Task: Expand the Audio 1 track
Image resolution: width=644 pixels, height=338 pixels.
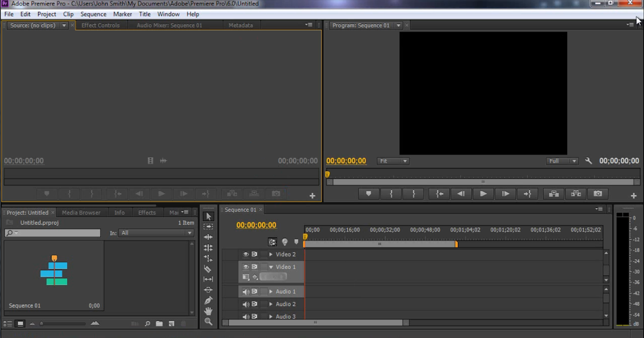Action: tap(271, 292)
